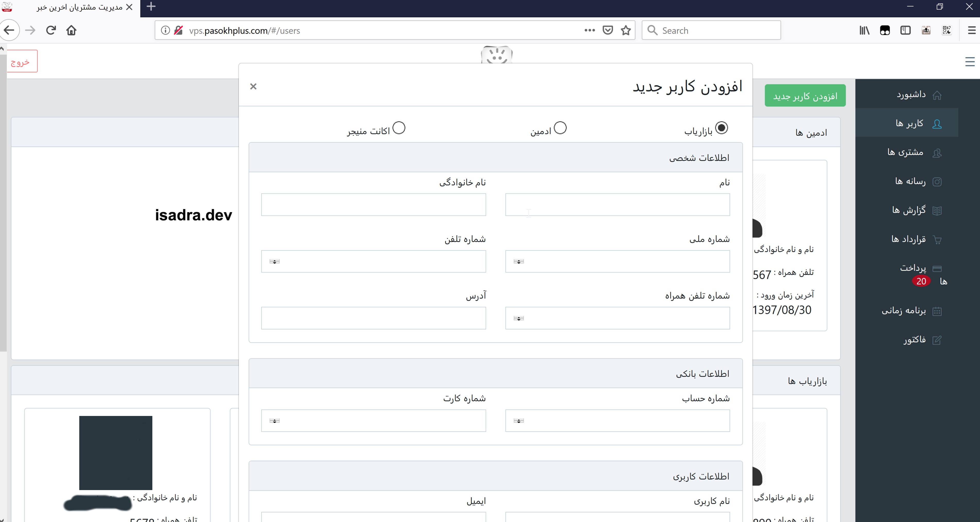
Task: Select the بازاریاب radio button
Action: [x=721, y=128]
